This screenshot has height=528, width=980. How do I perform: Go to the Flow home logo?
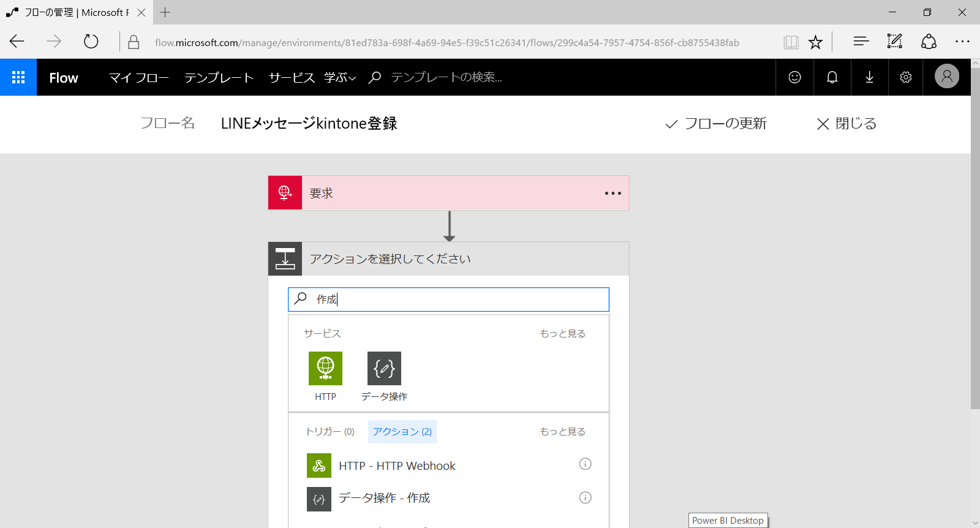point(64,78)
